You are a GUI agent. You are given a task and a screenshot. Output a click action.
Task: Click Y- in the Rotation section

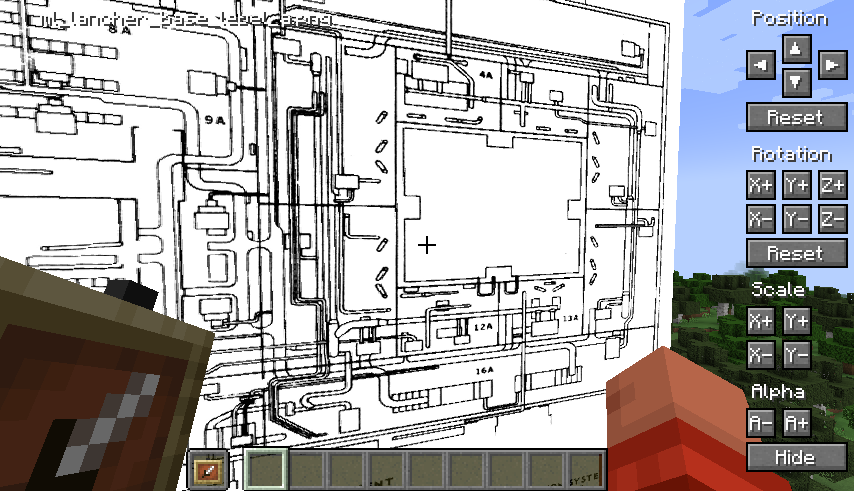[x=796, y=219]
